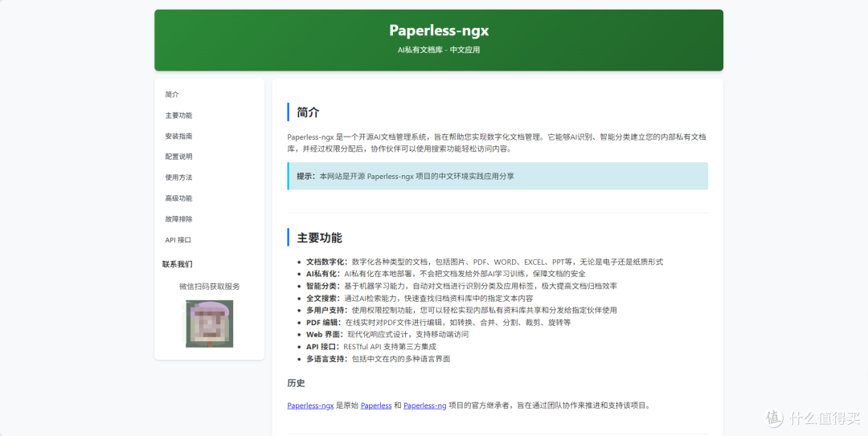Click the AI私有化 feature bullet

coord(445,274)
